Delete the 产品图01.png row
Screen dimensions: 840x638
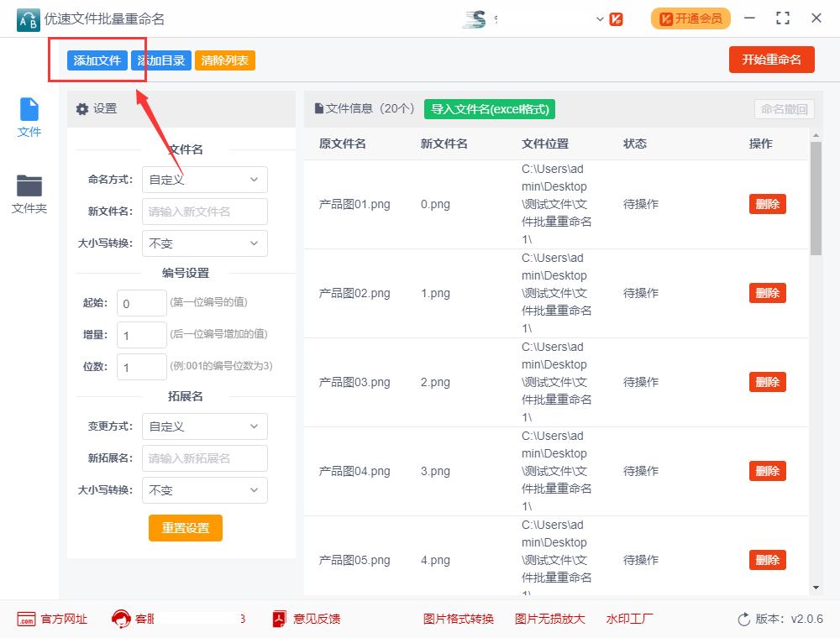point(766,204)
